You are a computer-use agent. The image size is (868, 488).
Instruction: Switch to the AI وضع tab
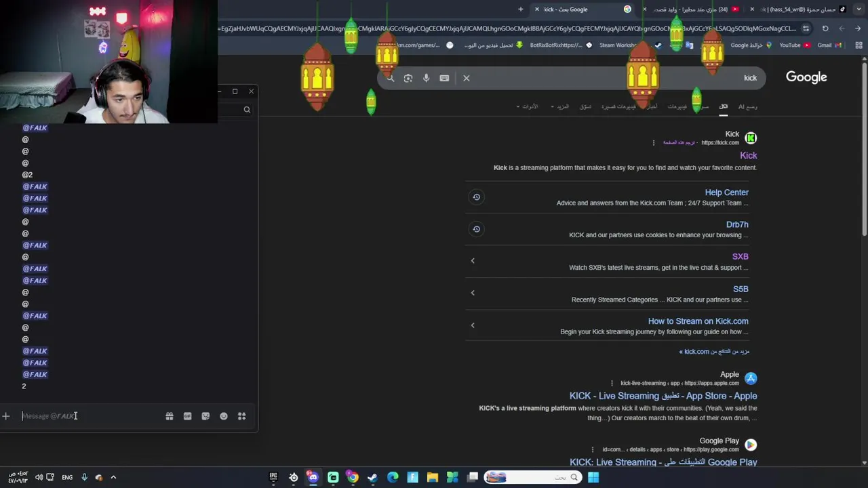point(748,106)
